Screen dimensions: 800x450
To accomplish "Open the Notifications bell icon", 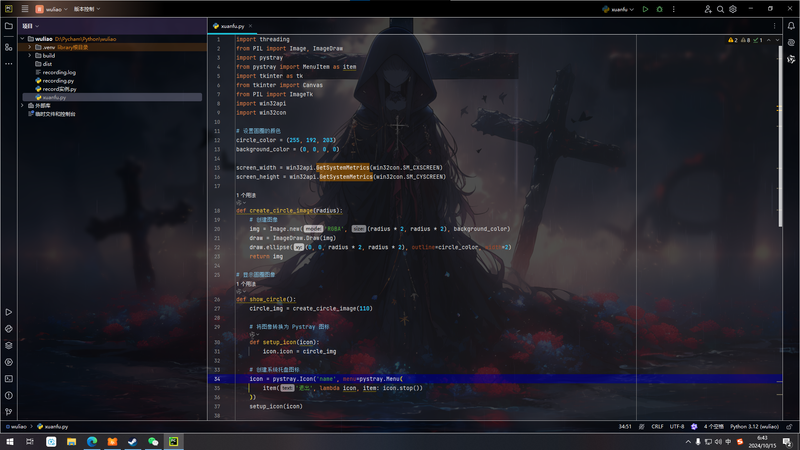I will pos(791,26).
